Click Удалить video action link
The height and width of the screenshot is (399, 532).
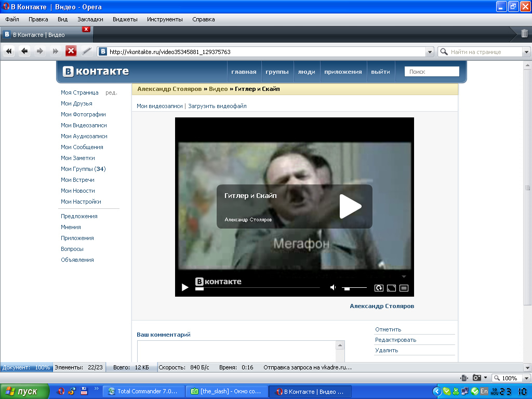pos(387,350)
